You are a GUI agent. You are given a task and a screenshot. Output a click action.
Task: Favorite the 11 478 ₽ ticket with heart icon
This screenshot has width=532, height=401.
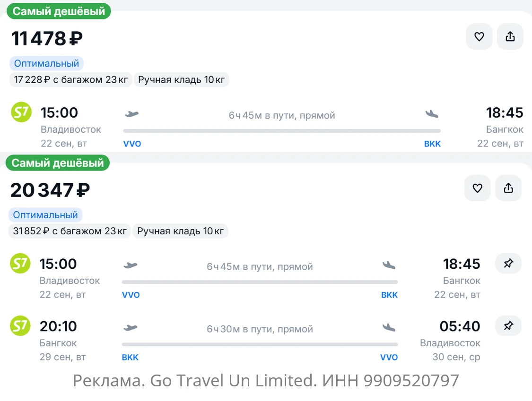[x=479, y=37]
